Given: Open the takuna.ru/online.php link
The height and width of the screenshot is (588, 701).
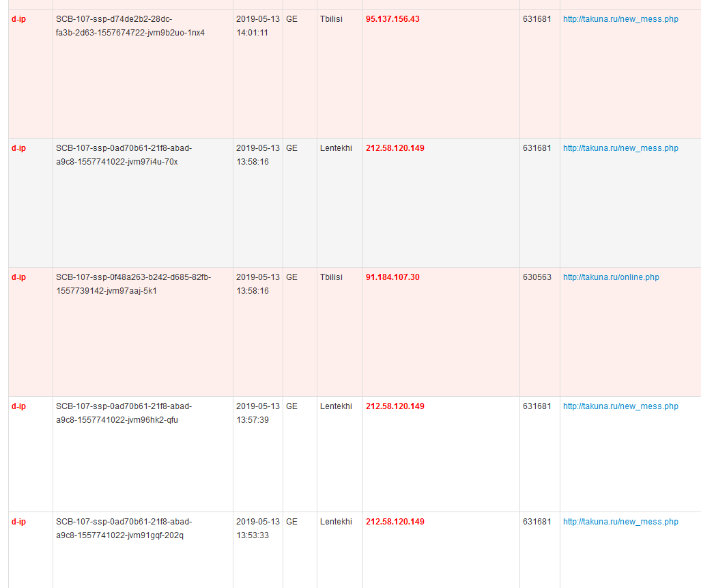Looking at the screenshot, I should point(611,277).
